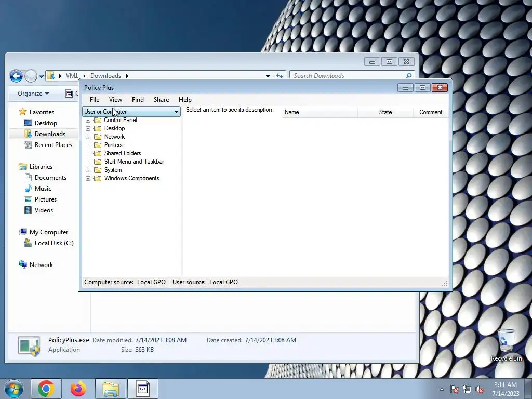
Task: Open the View menu in Policy Plus
Action: [x=115, y=99]
